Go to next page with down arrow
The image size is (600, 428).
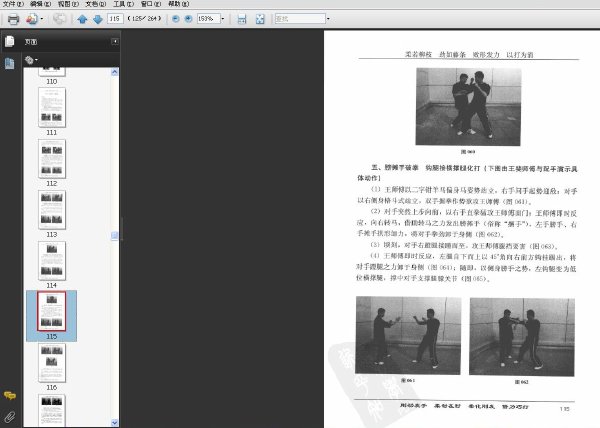(x=98, y=19)
